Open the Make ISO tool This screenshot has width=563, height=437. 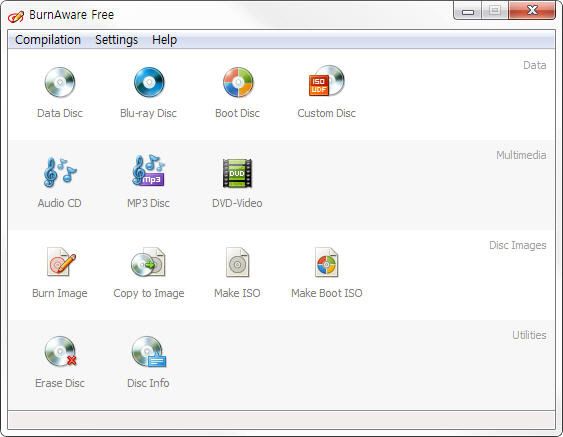click(x=237, y=273)
